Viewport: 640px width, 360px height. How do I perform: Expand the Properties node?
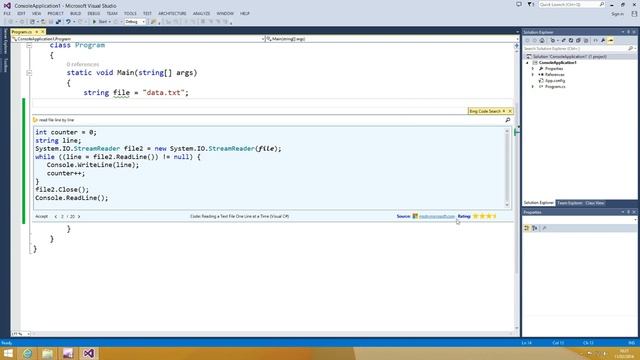(533, 69)
